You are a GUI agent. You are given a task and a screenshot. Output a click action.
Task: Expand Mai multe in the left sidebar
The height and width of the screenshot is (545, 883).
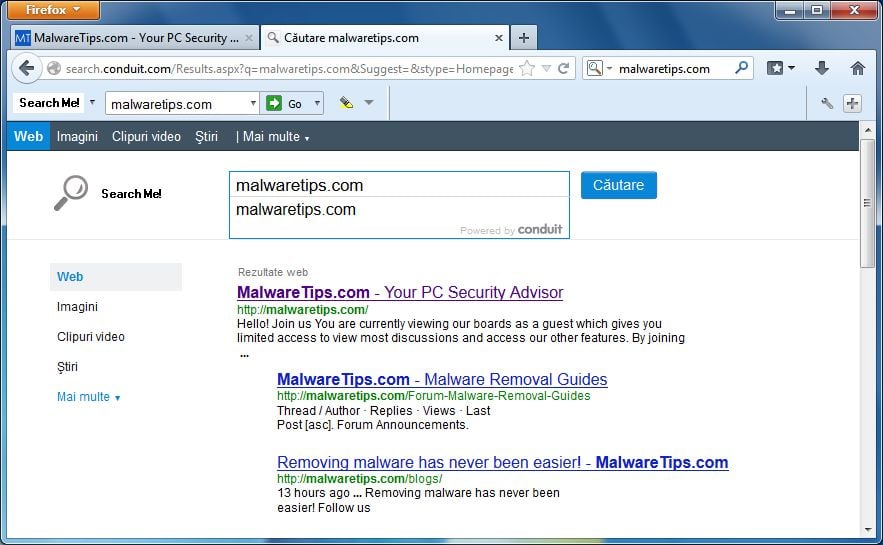point(88,397)
